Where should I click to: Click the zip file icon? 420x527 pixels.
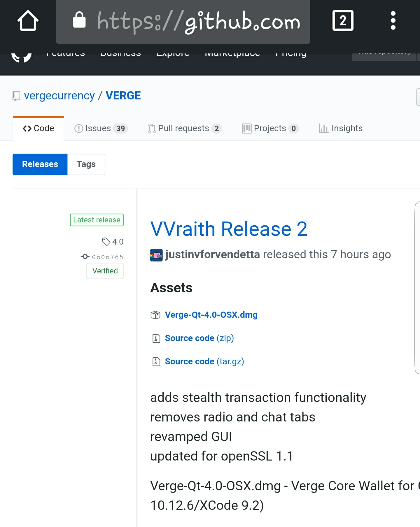tap(156, 338)
